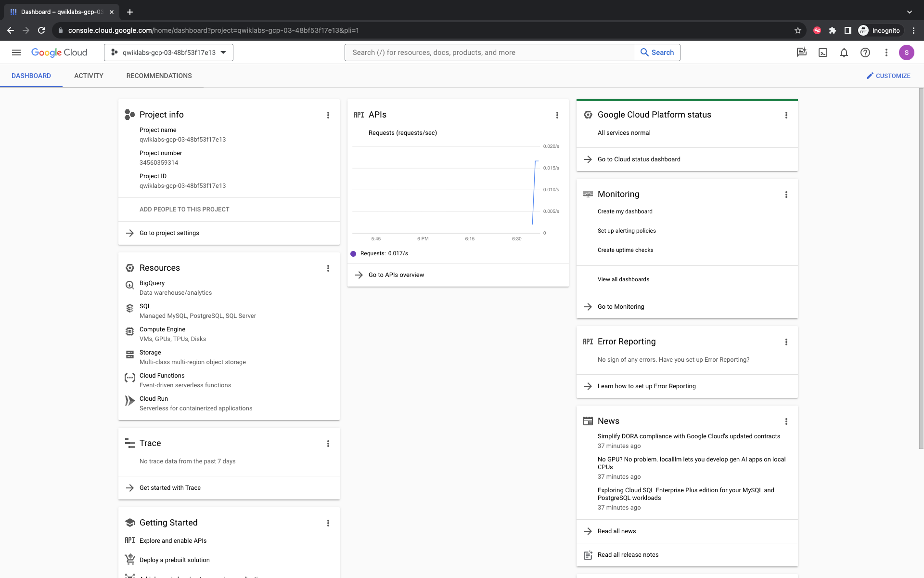This screenshot has height=578, width=924.
Task: Switch to the Activity tab
Action: pyautogui.click(x=89, y=76)
